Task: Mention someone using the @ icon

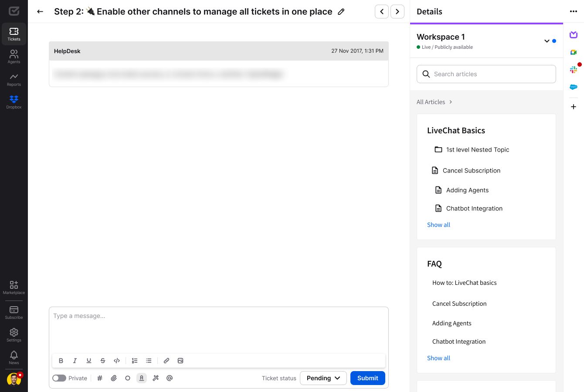Action: 170,378
